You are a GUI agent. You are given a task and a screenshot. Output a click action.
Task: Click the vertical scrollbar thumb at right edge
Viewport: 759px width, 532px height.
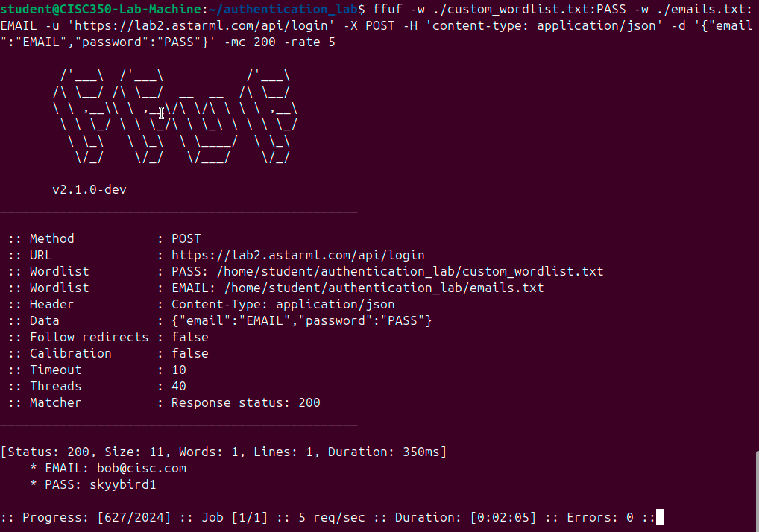[757, 491]
